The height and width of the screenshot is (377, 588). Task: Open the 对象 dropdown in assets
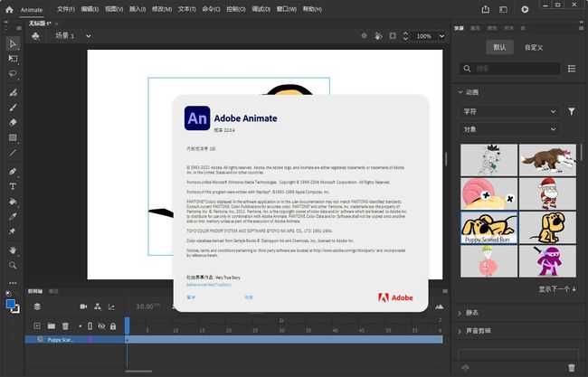(509, 129)
